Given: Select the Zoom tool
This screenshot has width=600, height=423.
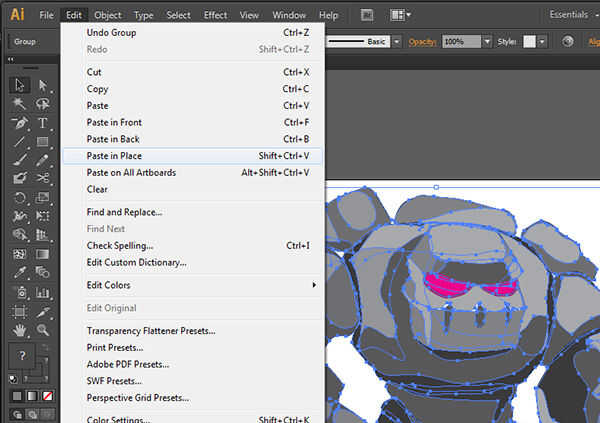Looking at the screenshot, I should coord(42,330).
